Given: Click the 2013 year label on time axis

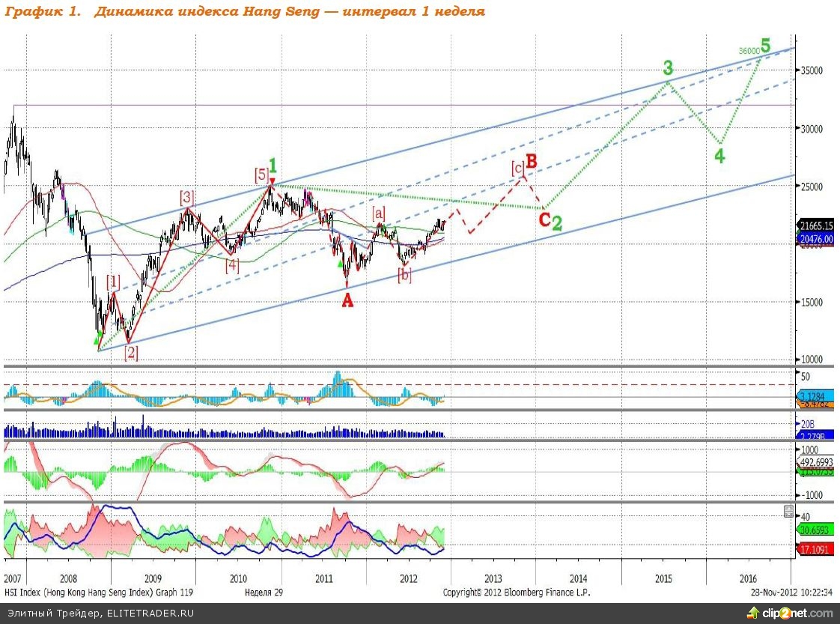Looking at the screenshot, I should point(493,578).
